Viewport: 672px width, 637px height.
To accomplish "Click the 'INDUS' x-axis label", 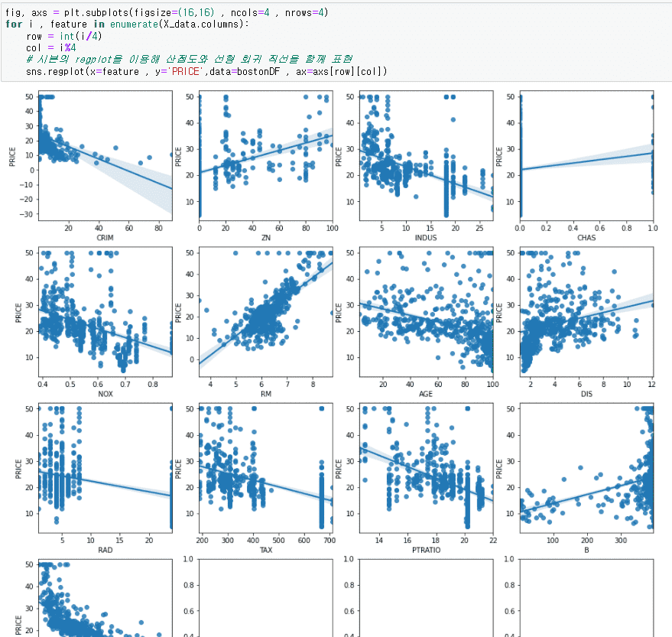I will 426,238.
